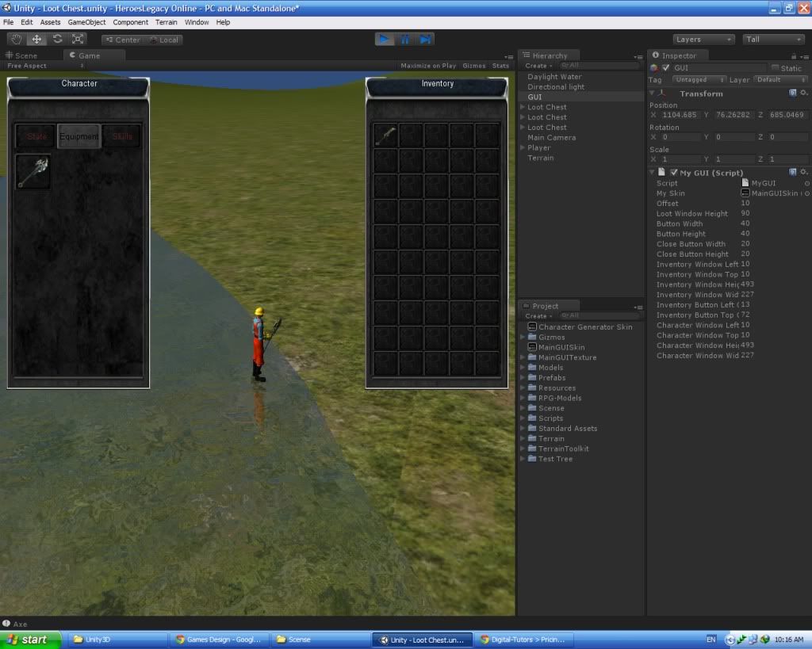Viewport: 812px width, 649px height.
Task: Click the first inventory slot item
Action: pos(385,136)
